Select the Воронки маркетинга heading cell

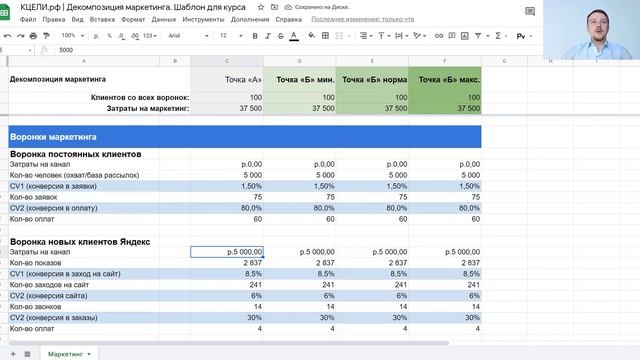(244, 137)
